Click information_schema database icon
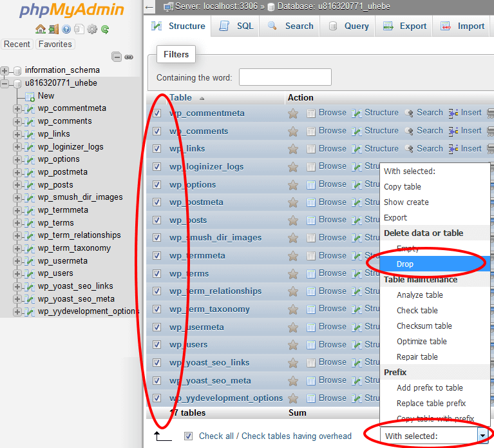494x448 pixels. (x=17, y=70)
